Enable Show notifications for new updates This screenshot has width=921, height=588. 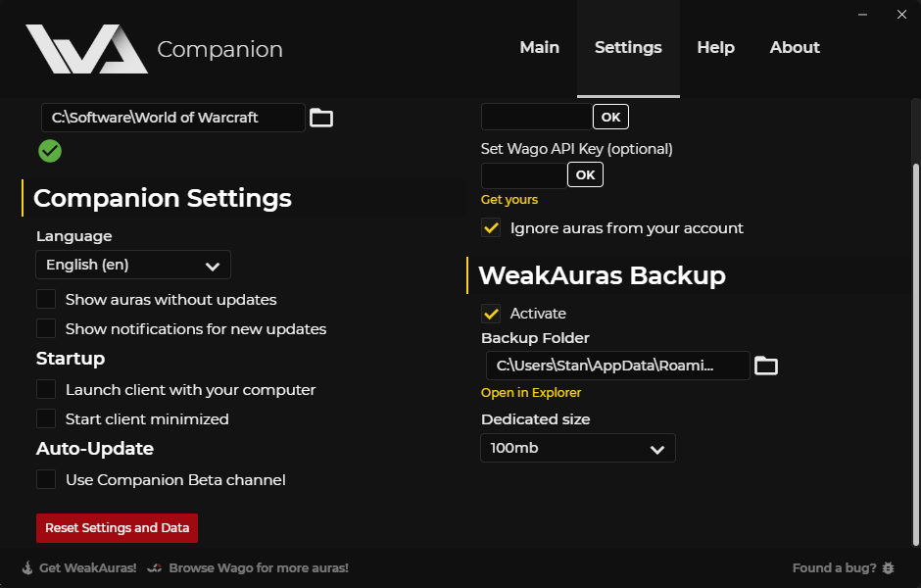[x=46, y=328]
